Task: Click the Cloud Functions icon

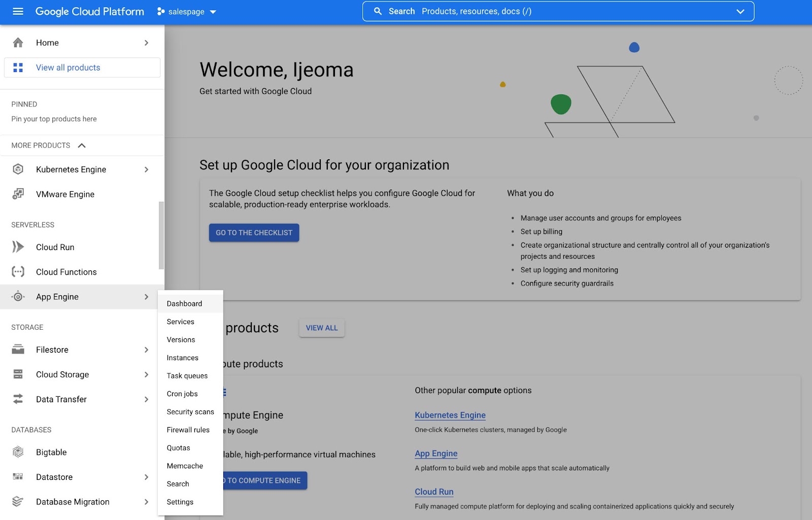Action: 18,271
